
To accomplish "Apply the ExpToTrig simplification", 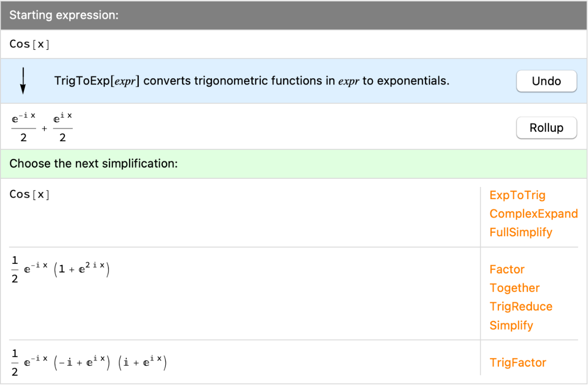I will [x=517, y=195].
